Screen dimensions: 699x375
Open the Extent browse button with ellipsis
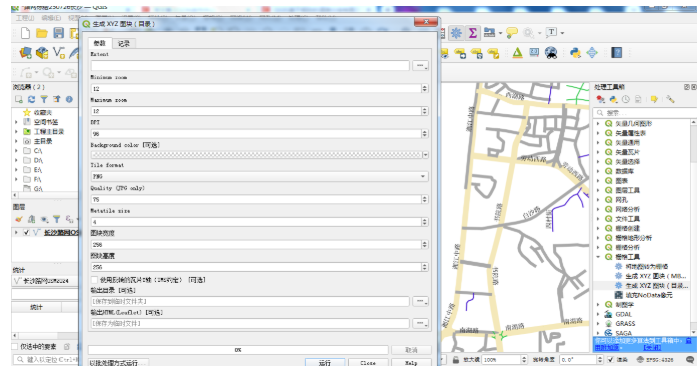point(420,66)
